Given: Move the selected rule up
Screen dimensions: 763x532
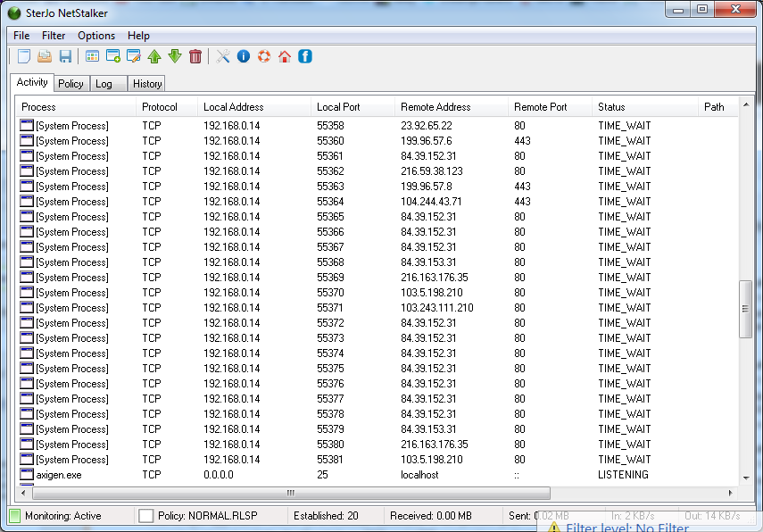Looking at the screenshot, I should click(x=155, y=56).
